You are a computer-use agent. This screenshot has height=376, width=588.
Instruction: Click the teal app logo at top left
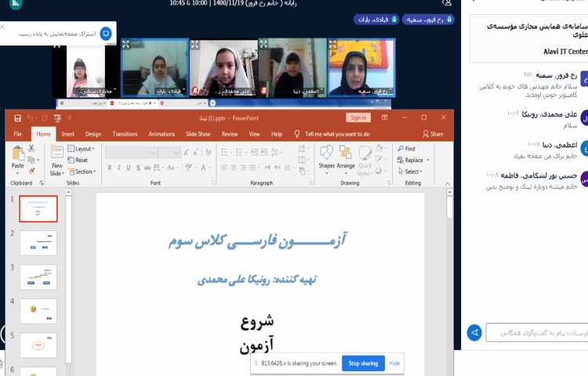coord(16,3)
